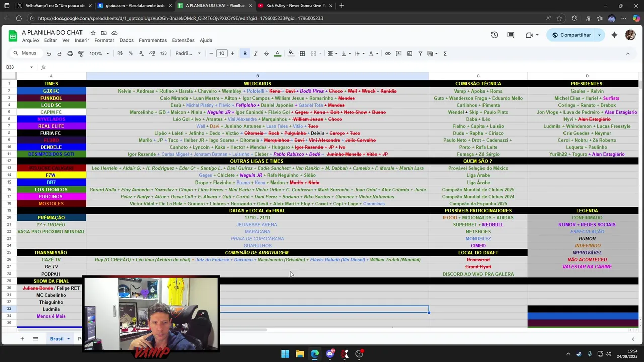Move the document using folder icon
Image resolution: width=644 pixels, height=362 pixels.
[104, 33]
